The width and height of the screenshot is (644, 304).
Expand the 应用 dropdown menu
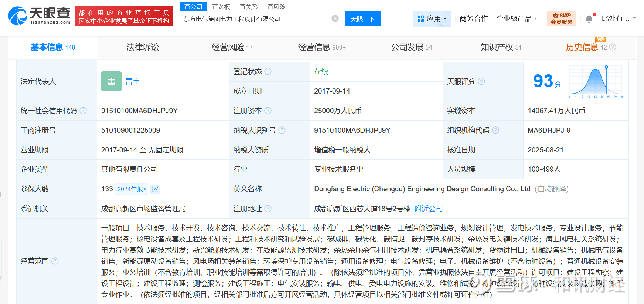[432, 18]
